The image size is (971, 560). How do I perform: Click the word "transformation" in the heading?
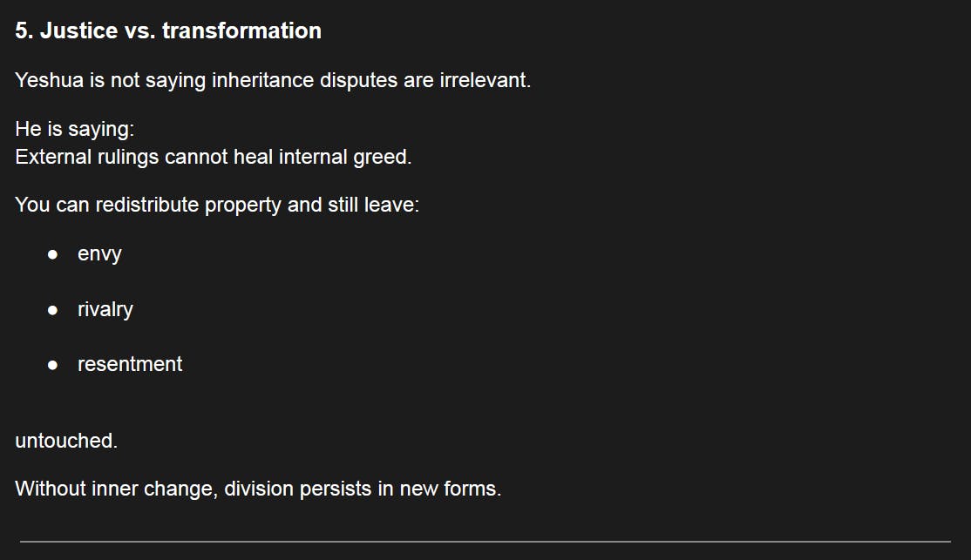241,30
